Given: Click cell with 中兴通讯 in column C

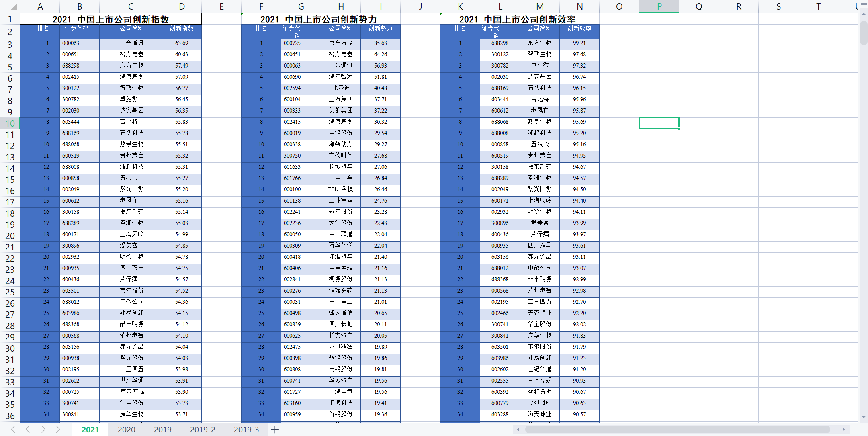Looking at the screenshot, I should coord(131,43).
